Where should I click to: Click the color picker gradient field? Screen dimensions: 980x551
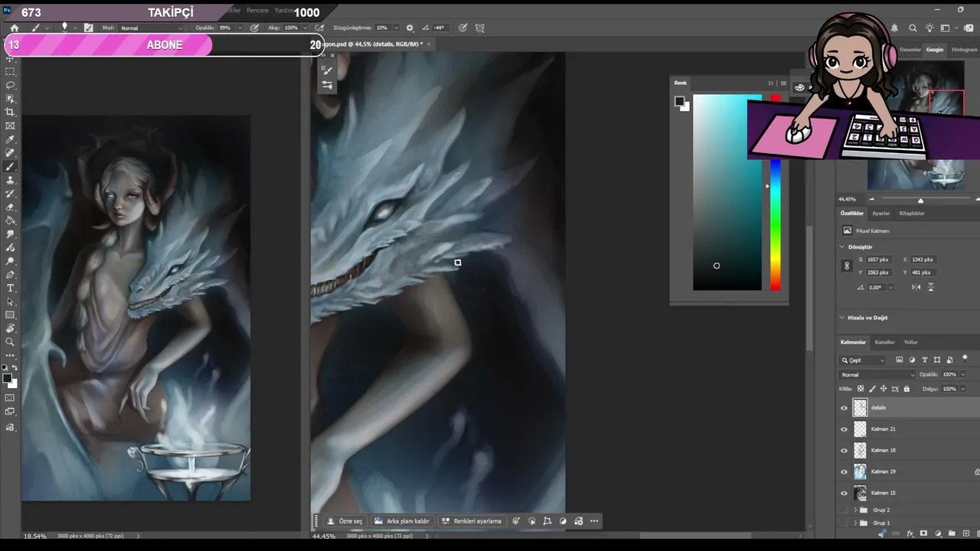click(727, 193)
